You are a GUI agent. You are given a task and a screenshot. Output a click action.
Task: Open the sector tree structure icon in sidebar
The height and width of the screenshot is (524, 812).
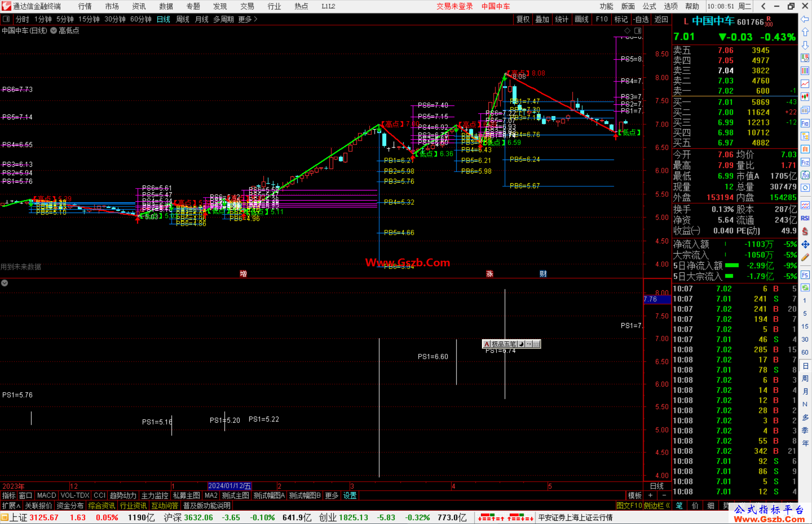pyautogui.click(x=805, y=136)
